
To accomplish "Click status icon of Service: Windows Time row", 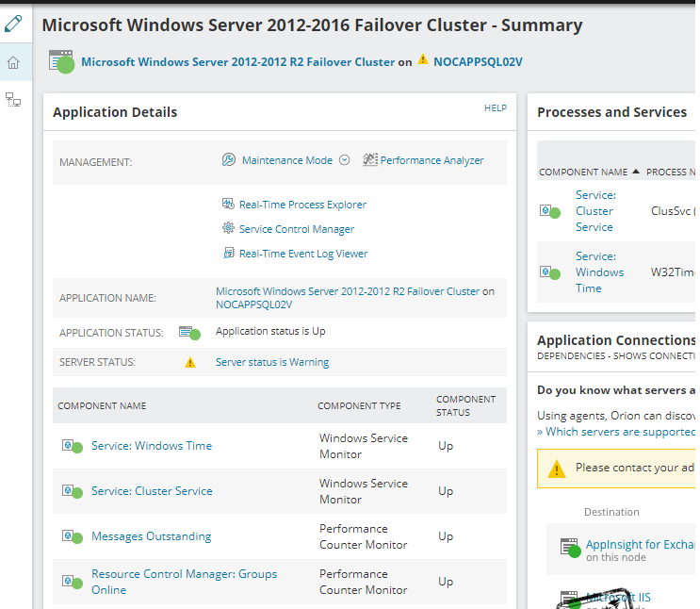I will pos(73,446).
